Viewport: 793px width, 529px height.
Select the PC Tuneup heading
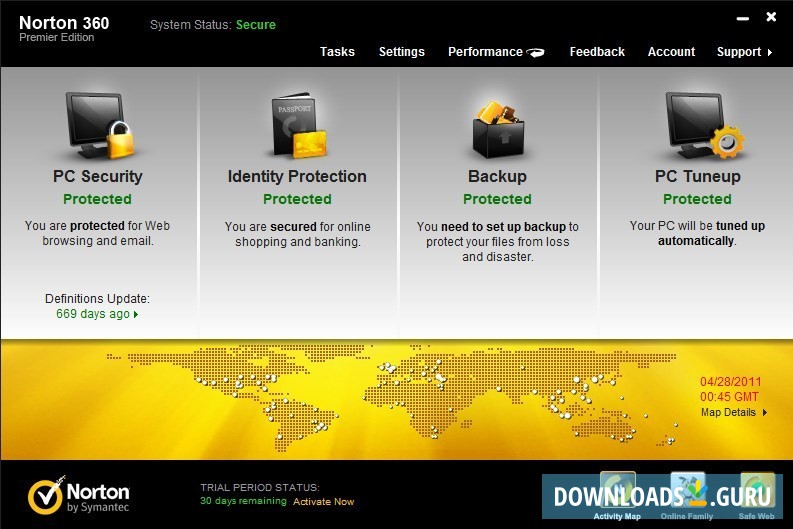tap(697, 176)
